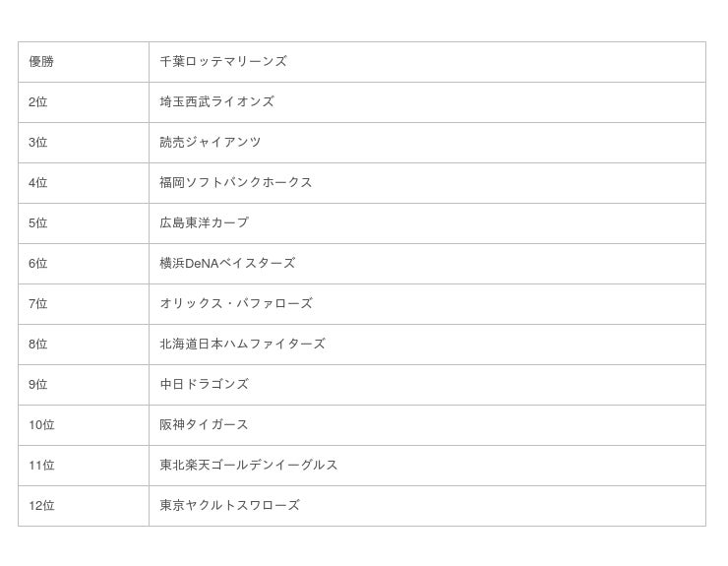The height and width of the screenshot is (566, 728).
Task: Select 埼玉西武ライオンズ in the table
Action: [x=216, y=102]
